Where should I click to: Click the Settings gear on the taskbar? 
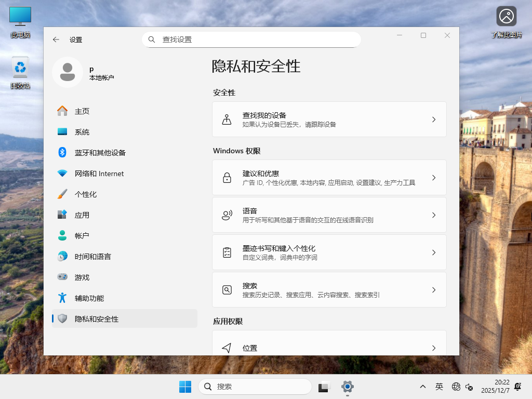(x=347, y=387)
